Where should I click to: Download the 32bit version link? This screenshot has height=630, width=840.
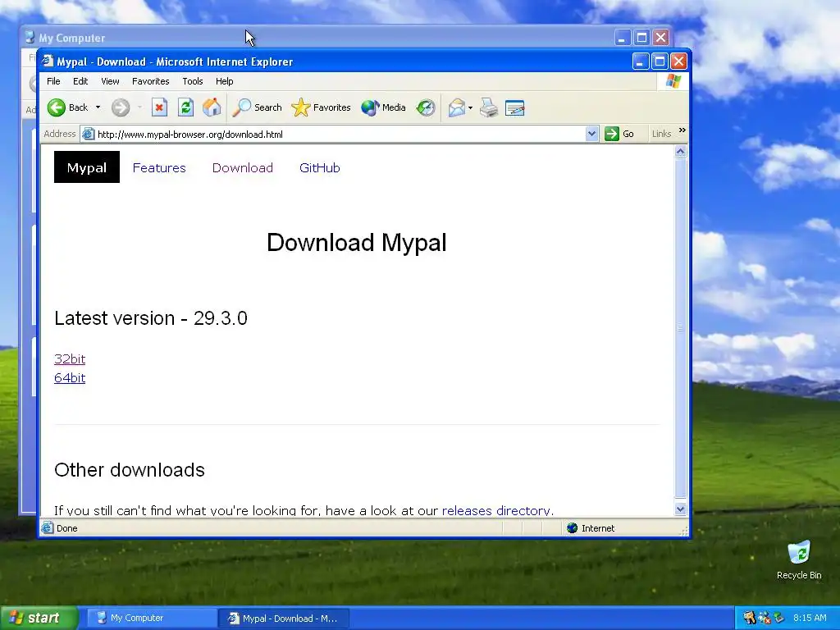click(x=70, y=359)
